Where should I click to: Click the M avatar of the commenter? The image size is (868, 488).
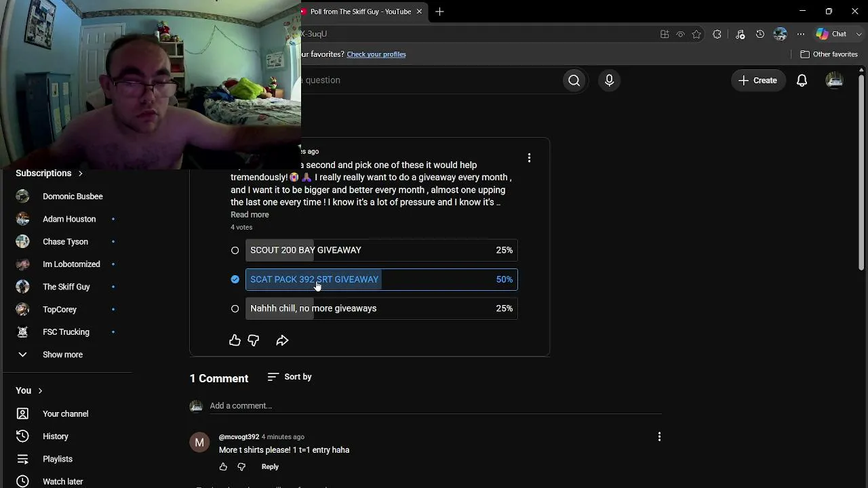point(199,443)
